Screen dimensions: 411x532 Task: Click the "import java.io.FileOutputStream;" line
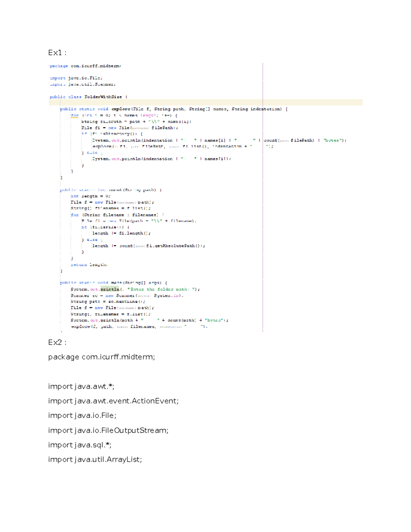pyautogui.click(x=108, y=430)
